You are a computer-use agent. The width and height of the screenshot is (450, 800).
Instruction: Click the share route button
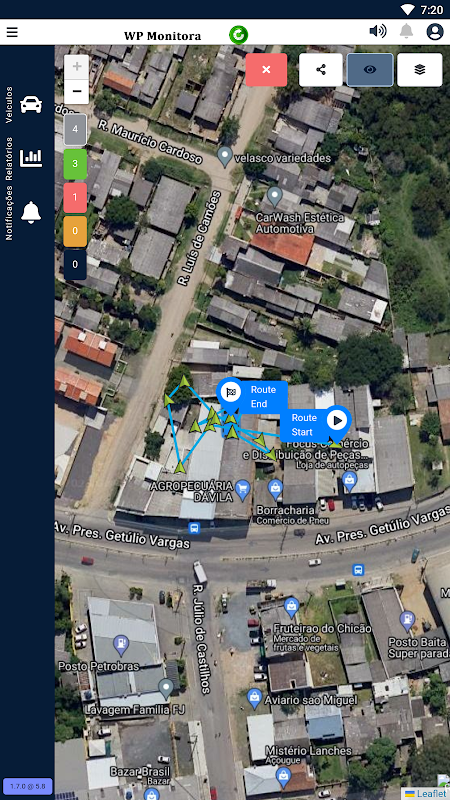point(321,70)
